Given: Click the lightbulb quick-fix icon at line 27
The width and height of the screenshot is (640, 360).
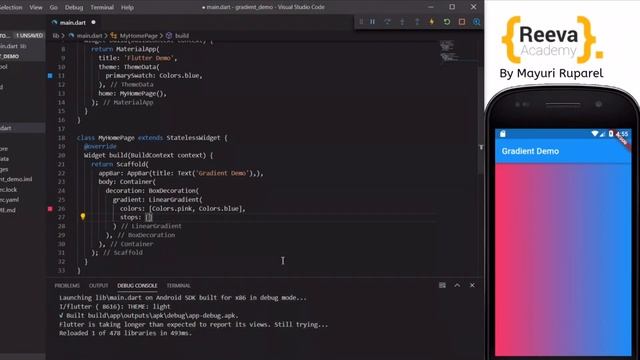Looking at the screenshot, I should click(83, 217).
